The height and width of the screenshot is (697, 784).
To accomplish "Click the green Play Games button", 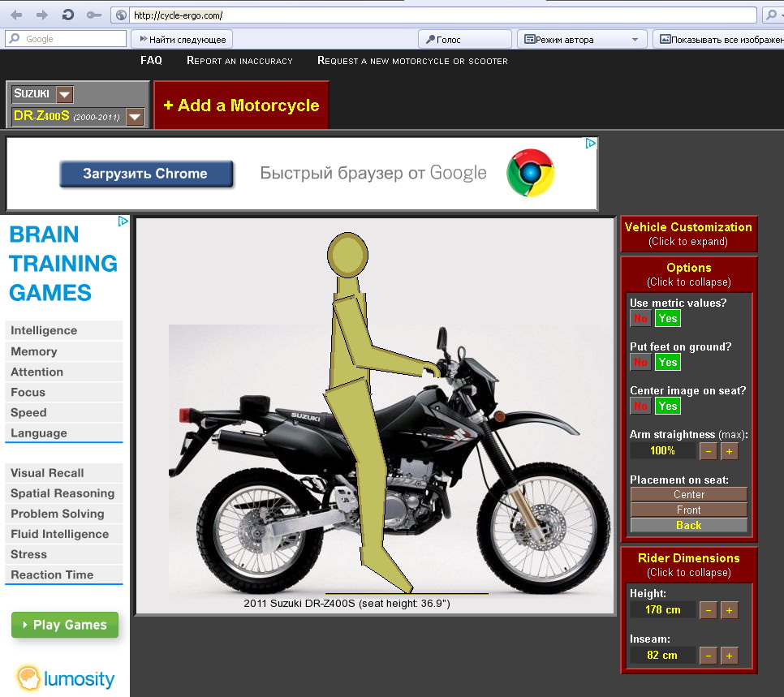I will coord(65,625).
